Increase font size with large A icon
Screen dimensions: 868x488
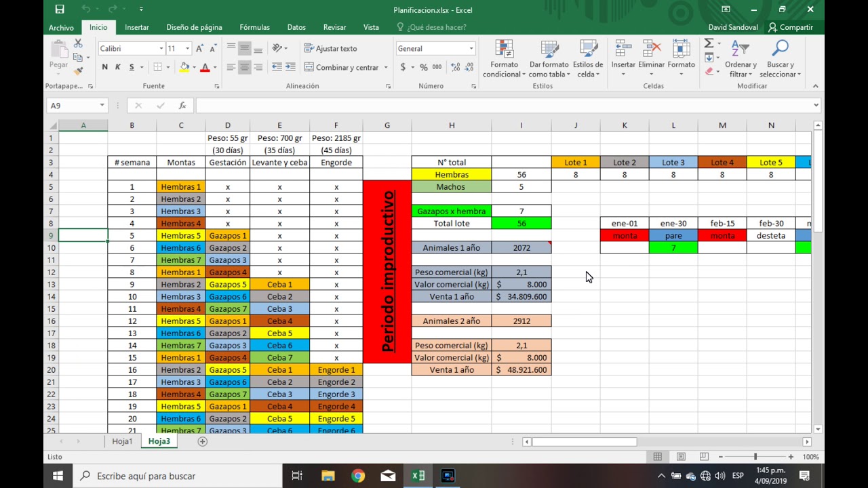point(199,48)
